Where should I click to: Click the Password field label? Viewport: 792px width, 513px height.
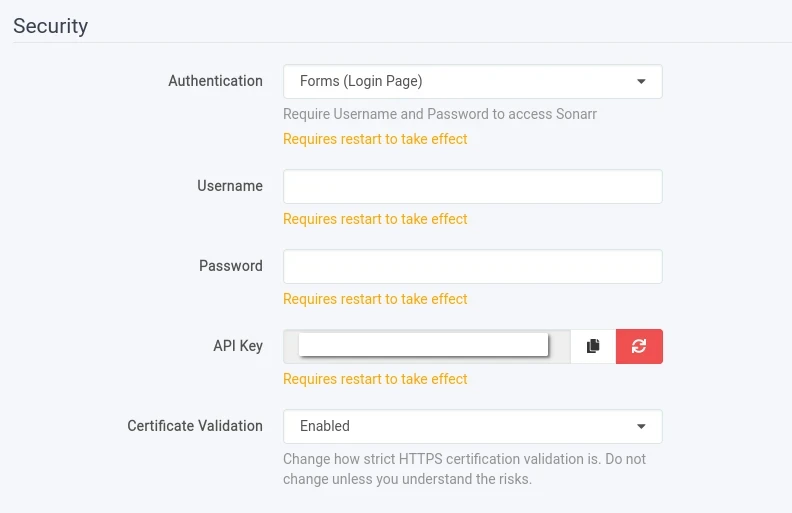coord(230,266)
